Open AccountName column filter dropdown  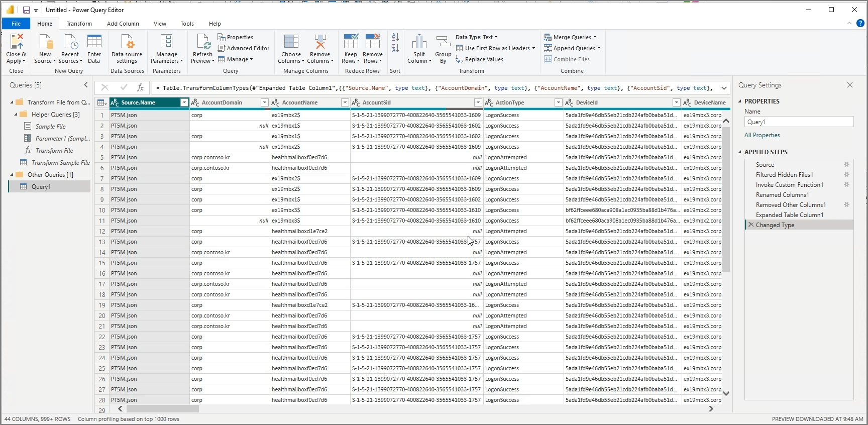[345, 102]
